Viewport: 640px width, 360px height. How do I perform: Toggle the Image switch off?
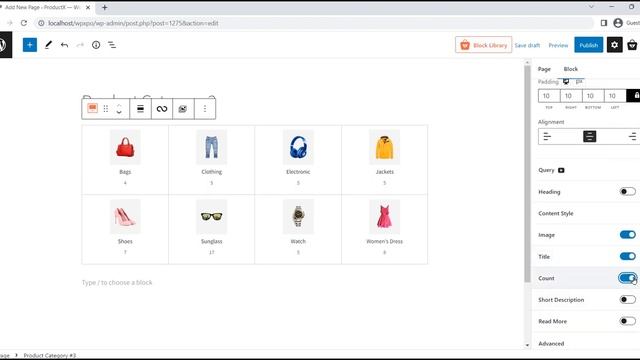point(627,235)
